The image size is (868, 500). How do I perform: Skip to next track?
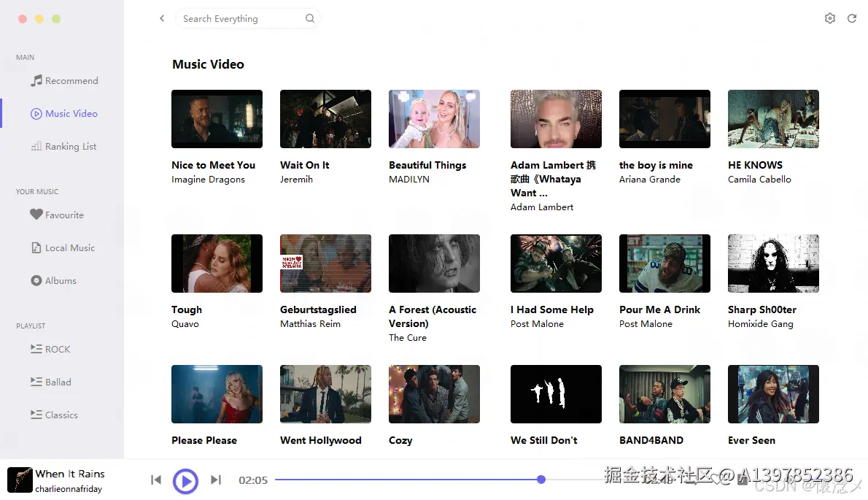pos(216,480)
